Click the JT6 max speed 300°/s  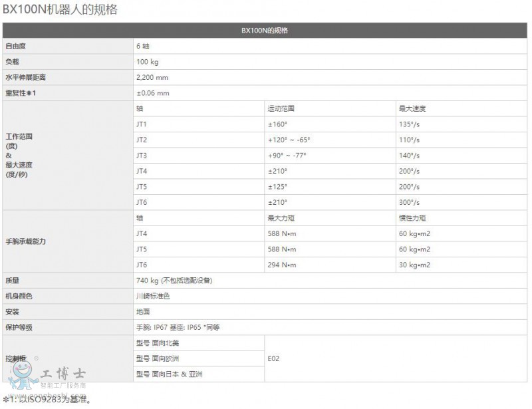pos(409,202)
